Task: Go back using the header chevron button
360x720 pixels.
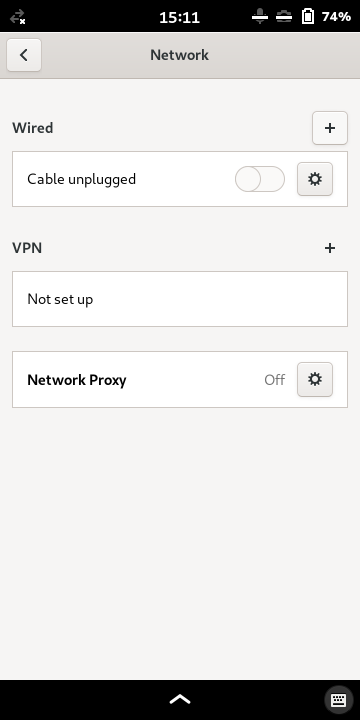Action: [x=24, y=55]
